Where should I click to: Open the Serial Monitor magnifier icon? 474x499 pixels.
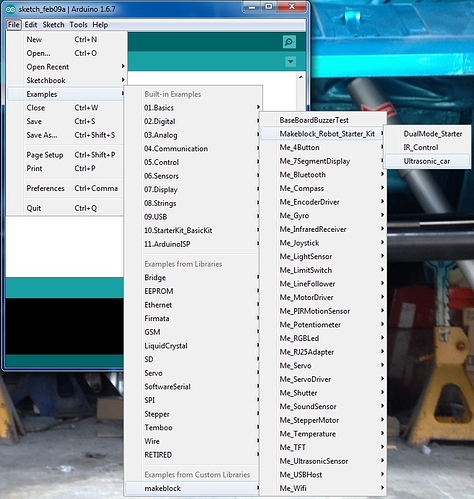tap(289, 42)
